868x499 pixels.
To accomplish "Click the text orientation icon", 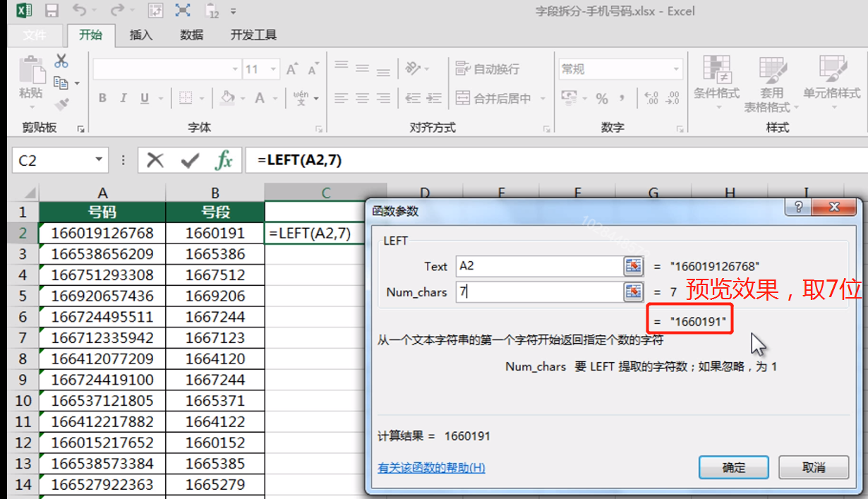I will click(413, 68).
